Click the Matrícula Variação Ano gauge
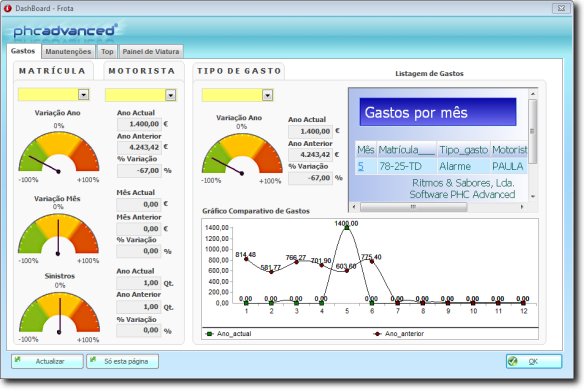 pyautogui.click(x=59, y=153)
